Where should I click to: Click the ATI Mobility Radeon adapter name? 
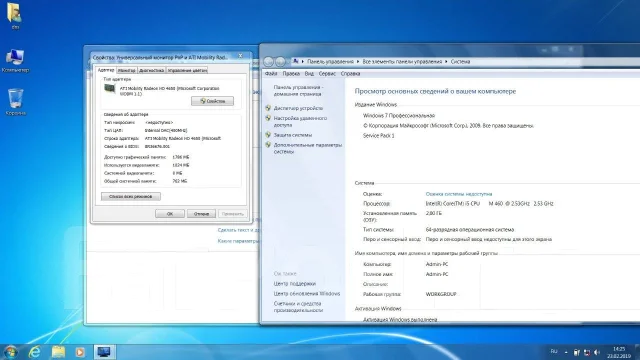point(169,91)
